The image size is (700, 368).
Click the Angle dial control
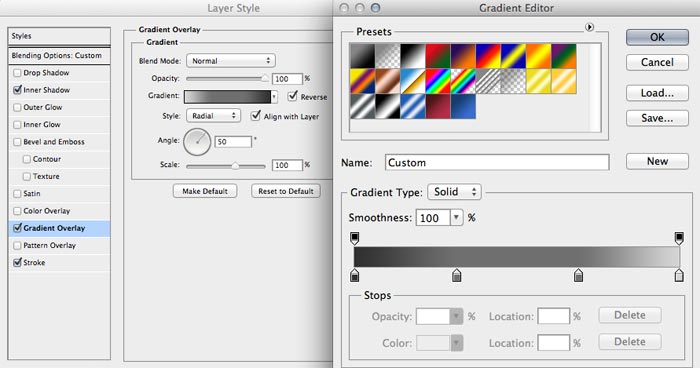(197, 142)
